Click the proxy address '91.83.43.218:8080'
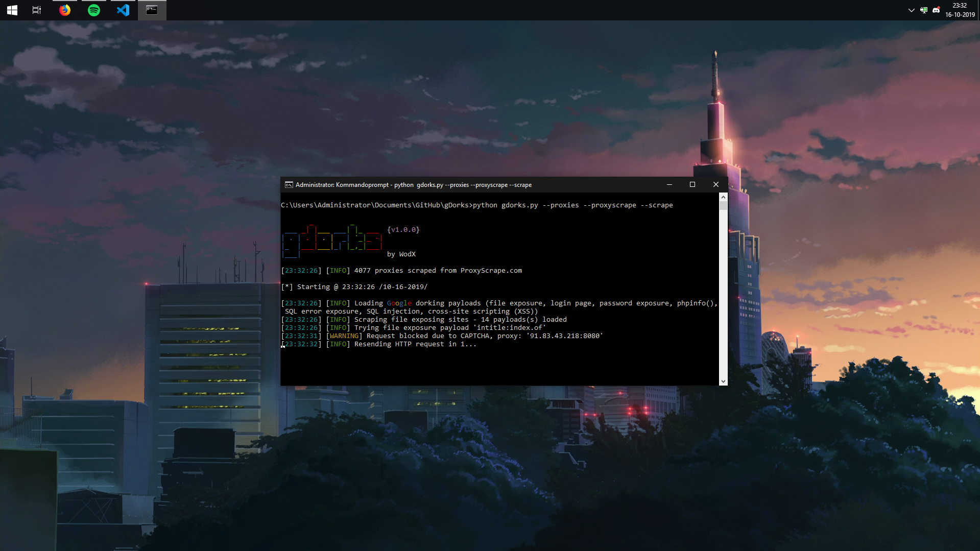 pyautogui.click(x=565, y=336)
